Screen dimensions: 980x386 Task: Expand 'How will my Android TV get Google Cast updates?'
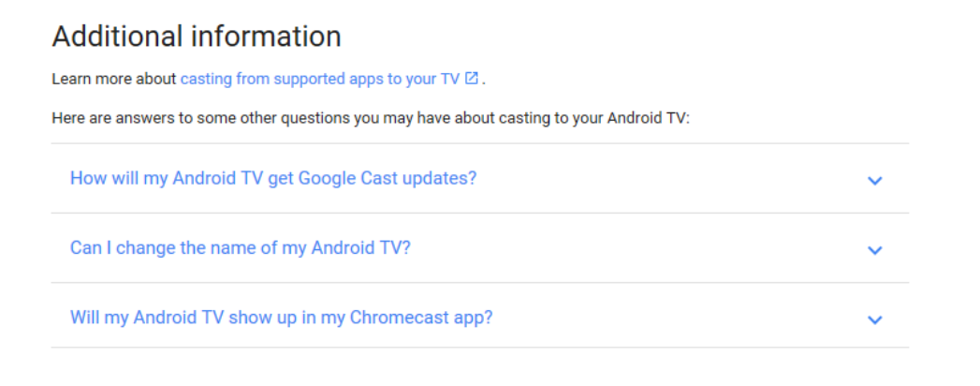click(x=480, y=178)
